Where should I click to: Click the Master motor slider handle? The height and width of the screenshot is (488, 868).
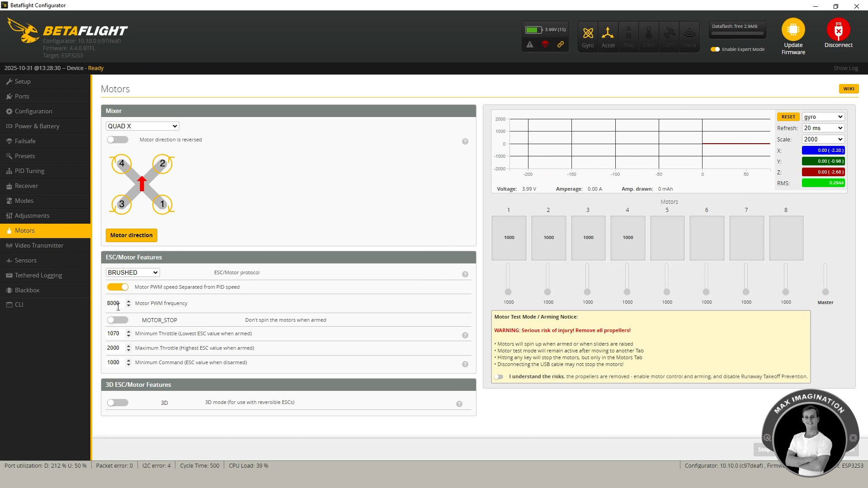[825, 292]
